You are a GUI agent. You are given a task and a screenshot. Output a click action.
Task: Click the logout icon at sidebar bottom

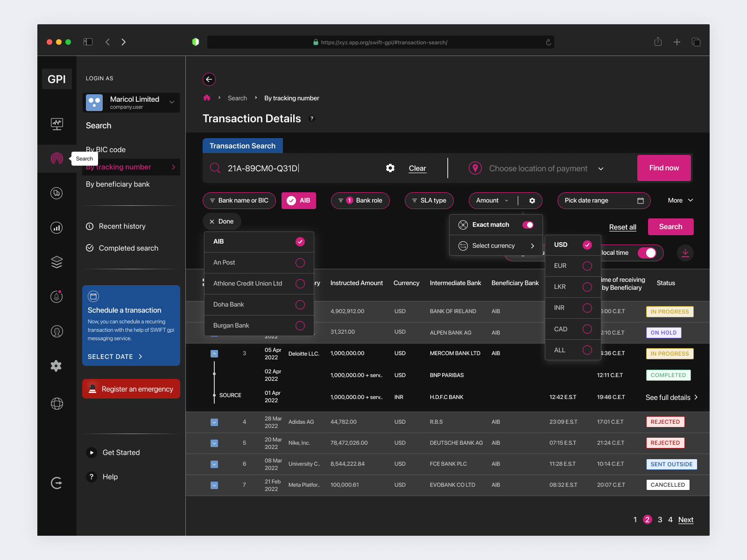[56, 483]
